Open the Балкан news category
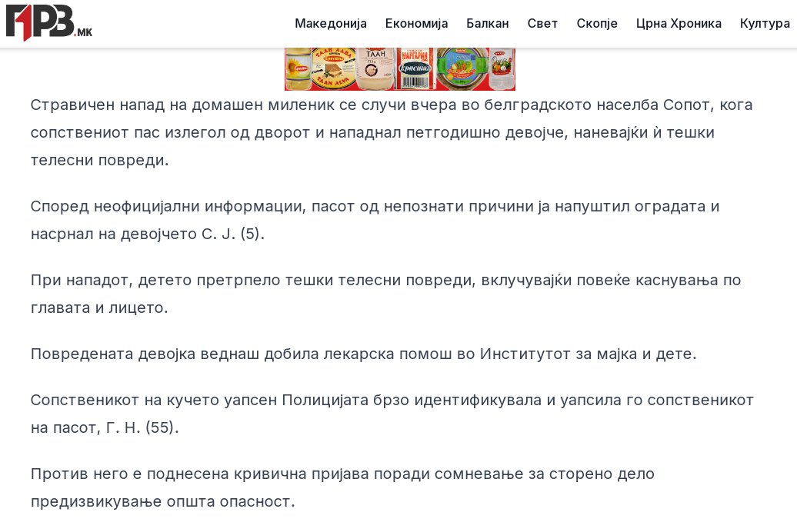 coord(488,23)
